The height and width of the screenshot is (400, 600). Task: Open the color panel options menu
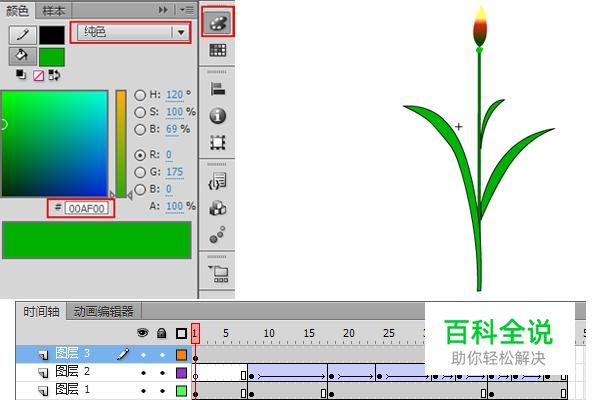point(187,10)
